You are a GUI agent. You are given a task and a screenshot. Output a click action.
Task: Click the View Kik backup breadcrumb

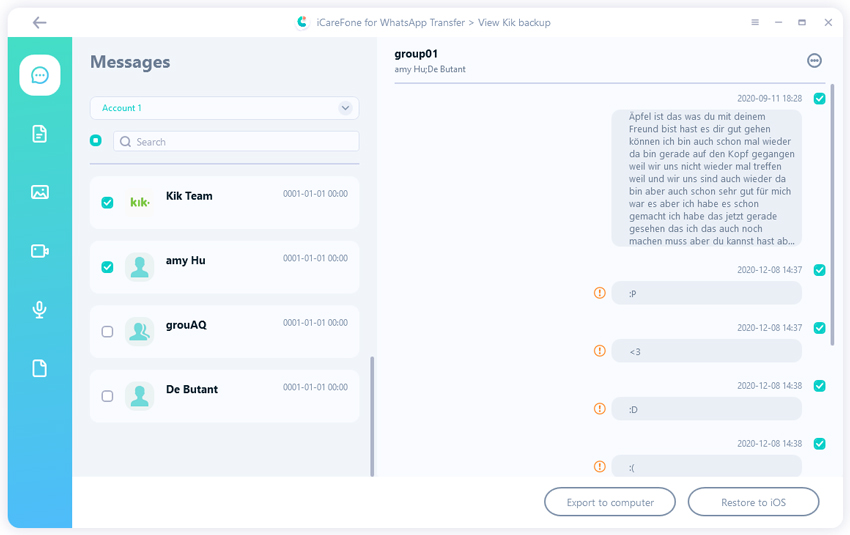tap(514, 22)
